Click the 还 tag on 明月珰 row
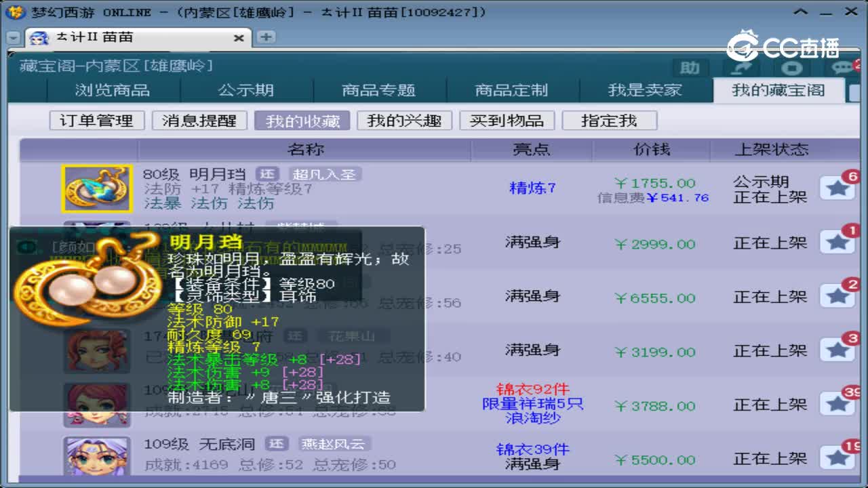 coord(267,174)
